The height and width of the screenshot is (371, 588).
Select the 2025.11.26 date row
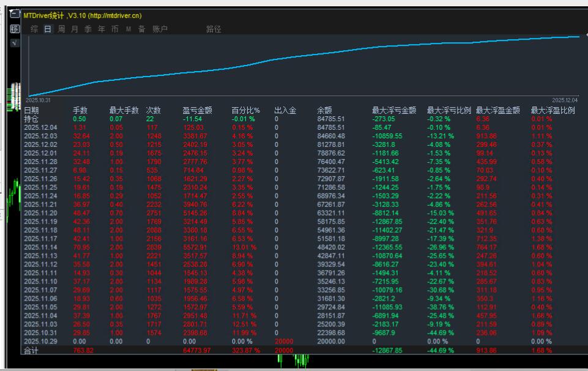[40, 179]
